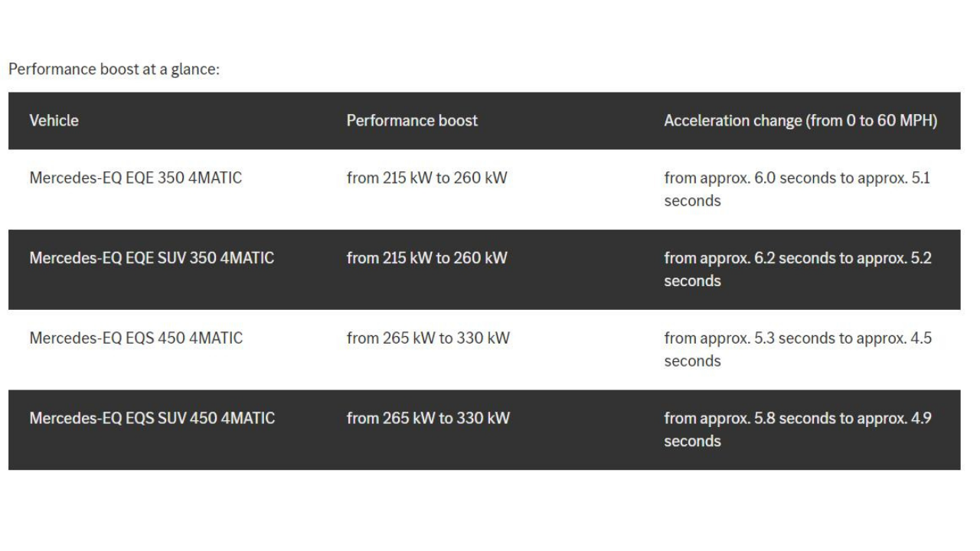Click the 'Performance boost at a glance' caption

[x=114, y=69]
